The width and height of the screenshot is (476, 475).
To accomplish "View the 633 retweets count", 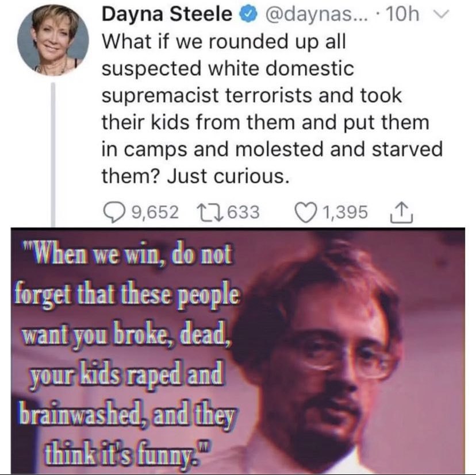I will pos(244,212).
